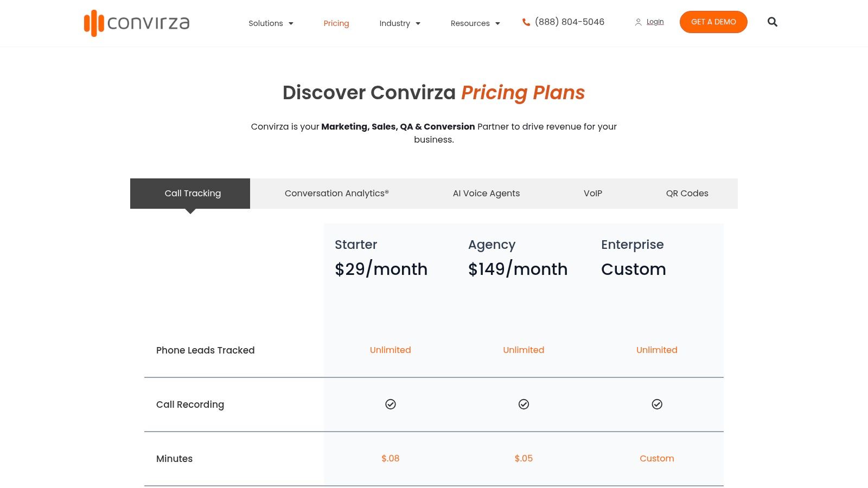Click the orange phone handset icon
Screen dimensions: 868x488
coord(526,22)
